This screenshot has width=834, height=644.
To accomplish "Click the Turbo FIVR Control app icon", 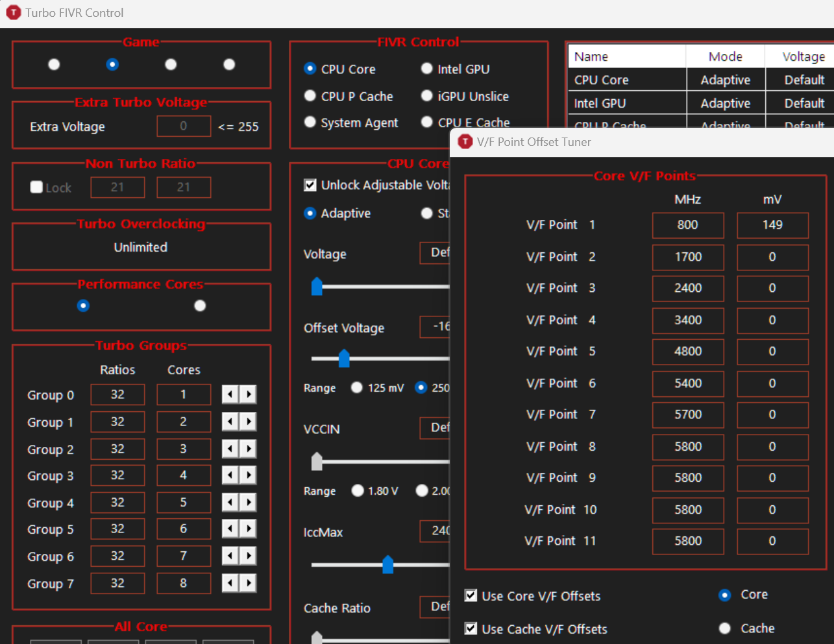I will (13, 12).
